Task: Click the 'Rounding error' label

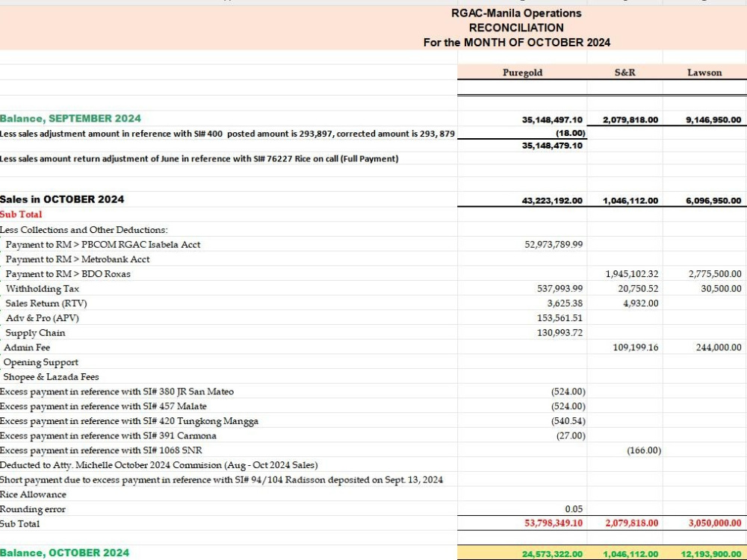Action: click(32, 509)
